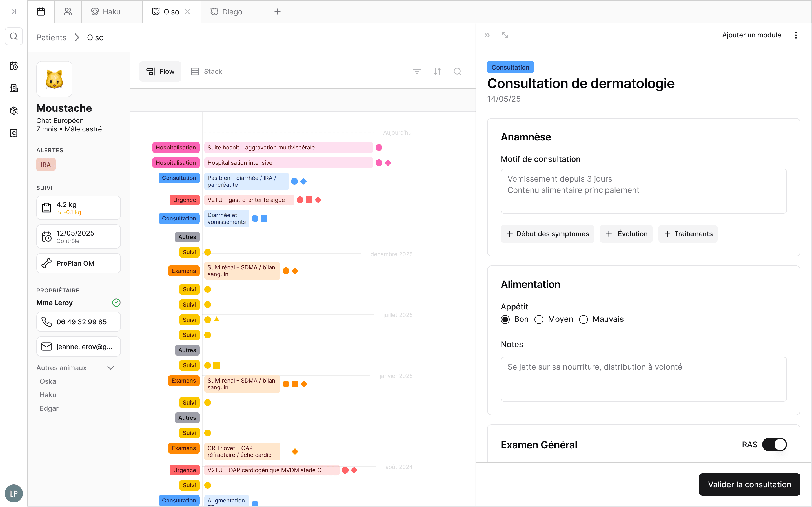Select the Mauvais appetite option
The width and height of the screenshot is (812, 507).
point(584,320)
